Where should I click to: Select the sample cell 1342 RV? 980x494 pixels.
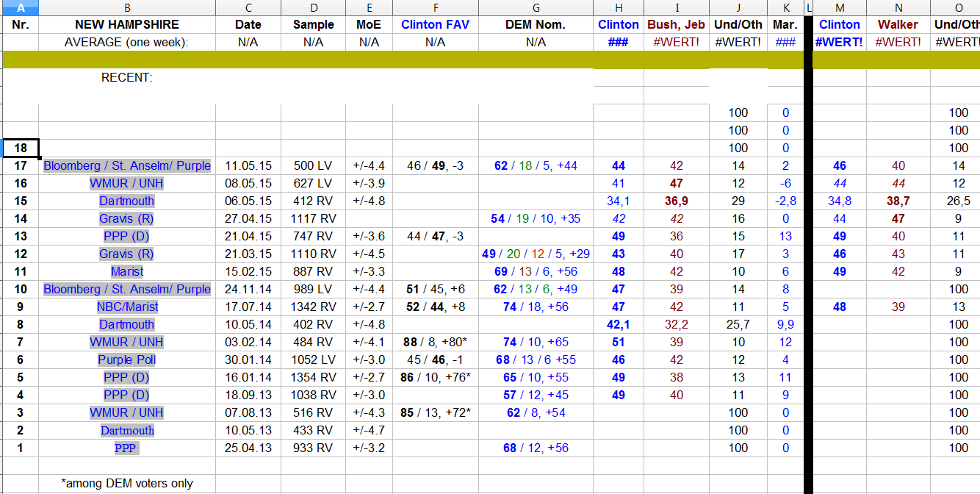[x=314, y=307]
